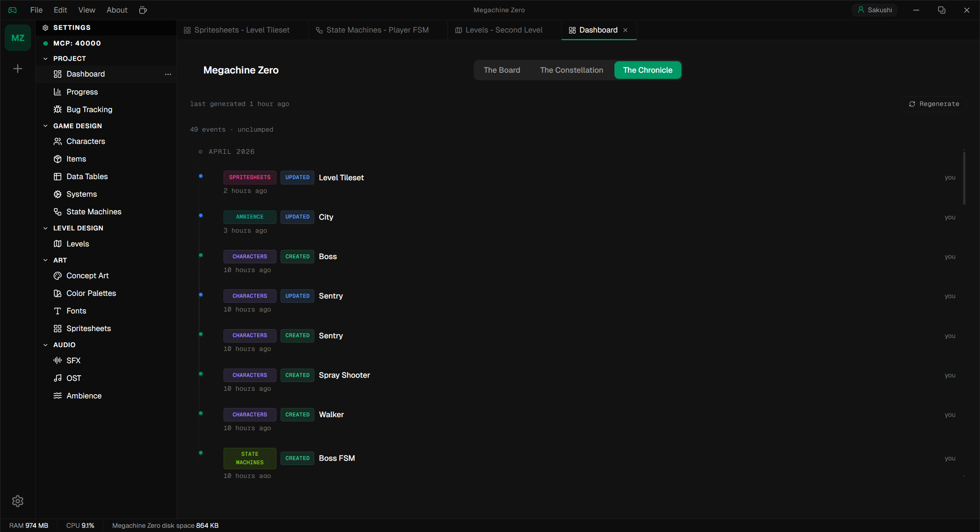The image size is (980, 532).
Task: Switch to Spritesheets - Level Tileset tab
Action: point(242,30)
